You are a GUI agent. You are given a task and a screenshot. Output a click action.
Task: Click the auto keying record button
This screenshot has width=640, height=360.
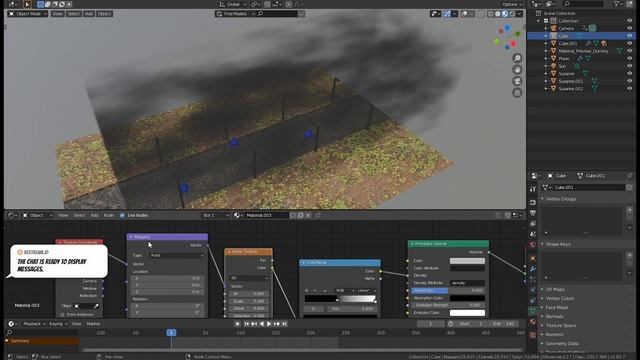pos(238,324)
